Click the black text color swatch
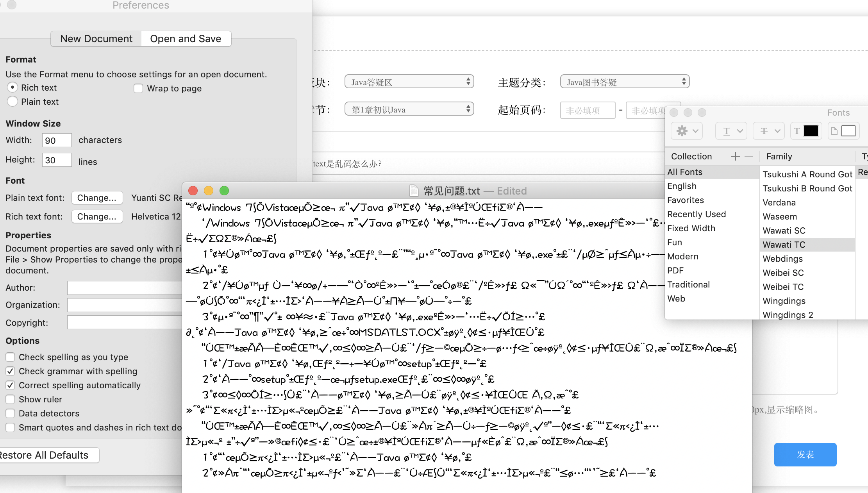 pyautogui.click(x=811, y=131)
